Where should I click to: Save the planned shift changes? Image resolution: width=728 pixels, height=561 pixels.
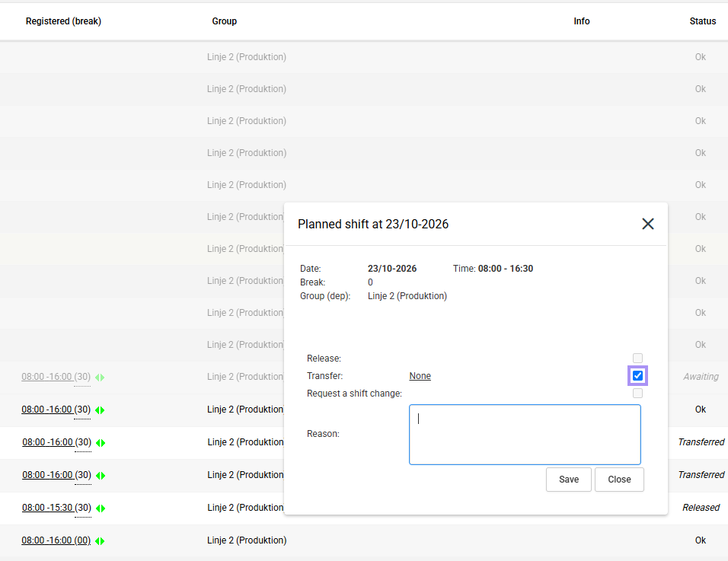point(568,480)
